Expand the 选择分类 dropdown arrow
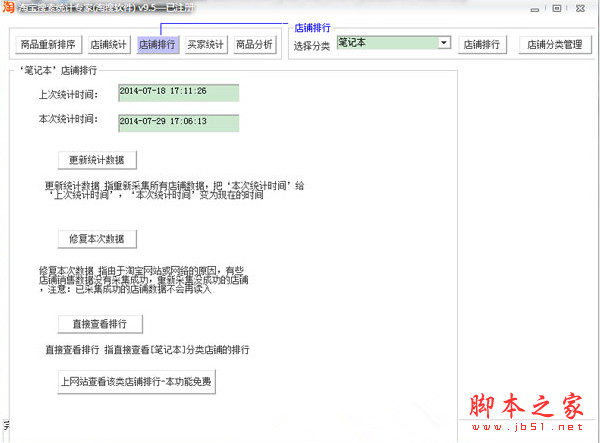Viewport: 600px width, 443px height. pyautogui.click(x=444, y=42)
